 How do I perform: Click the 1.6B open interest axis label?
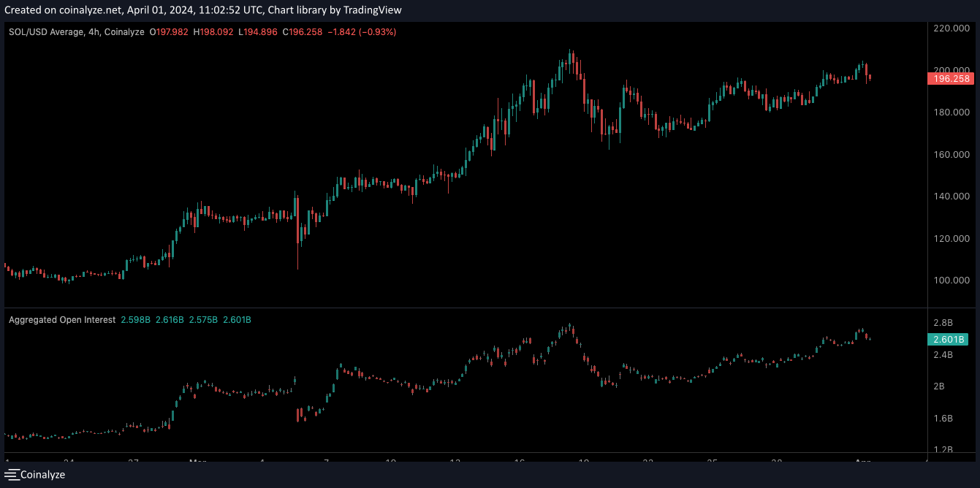point(943,418)
